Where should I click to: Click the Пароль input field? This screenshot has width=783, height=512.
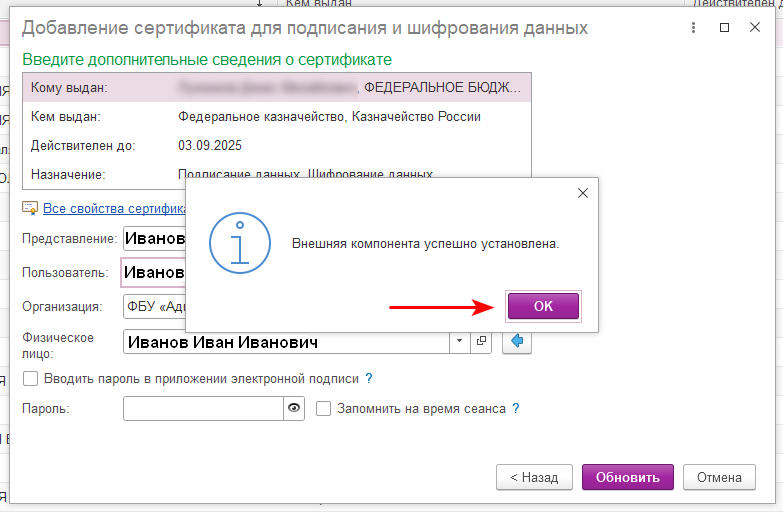204,408
